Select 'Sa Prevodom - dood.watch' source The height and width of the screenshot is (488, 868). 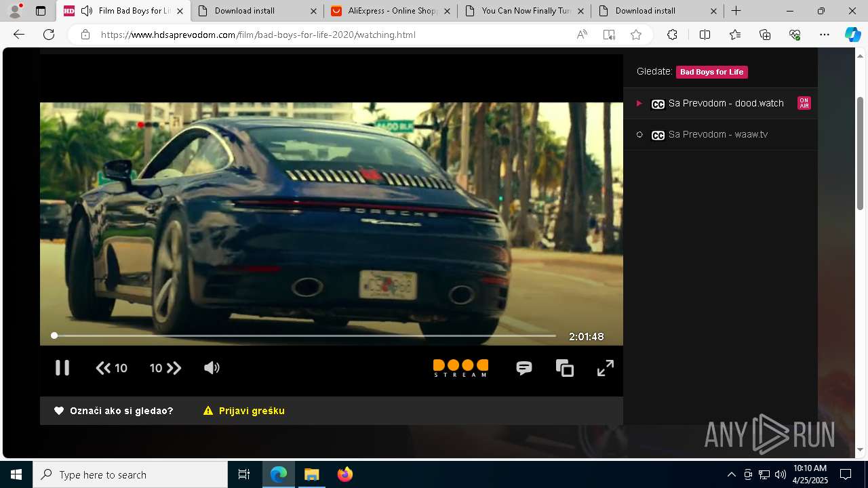720,103
